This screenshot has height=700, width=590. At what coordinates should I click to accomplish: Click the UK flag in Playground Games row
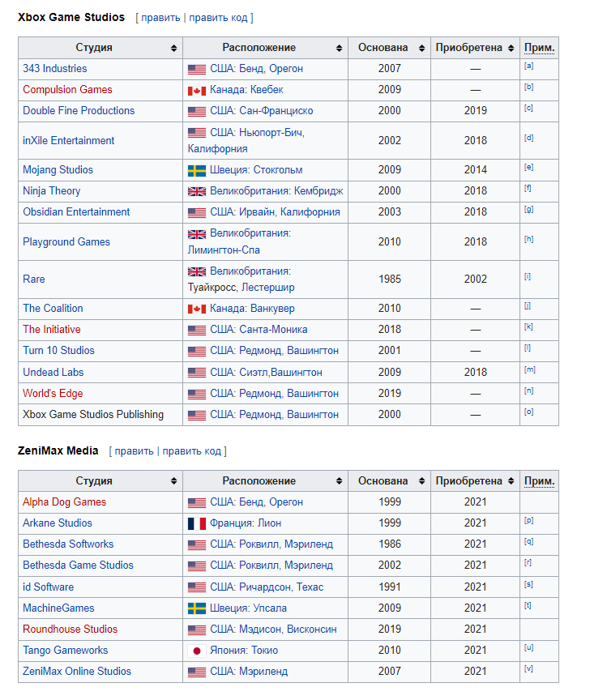[196, 234]
